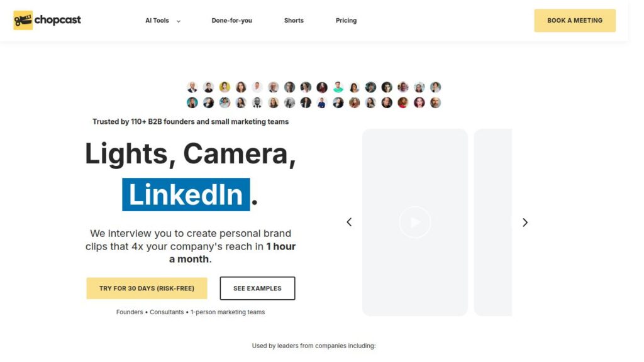Viewport: 644px width, 362px height.
Task: Select the avatar wearing a green shirt
Action: pos(338,87)
